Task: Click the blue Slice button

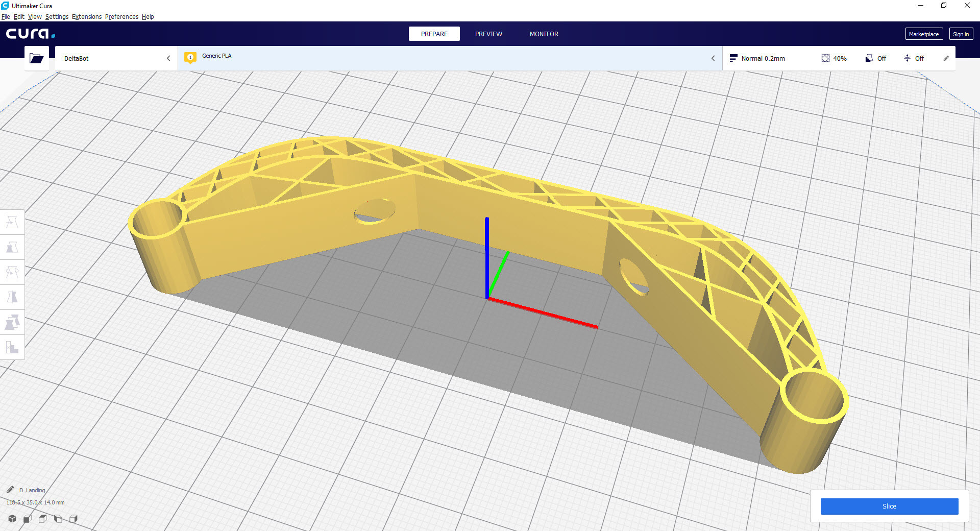Action: click(x=889, y=506)
